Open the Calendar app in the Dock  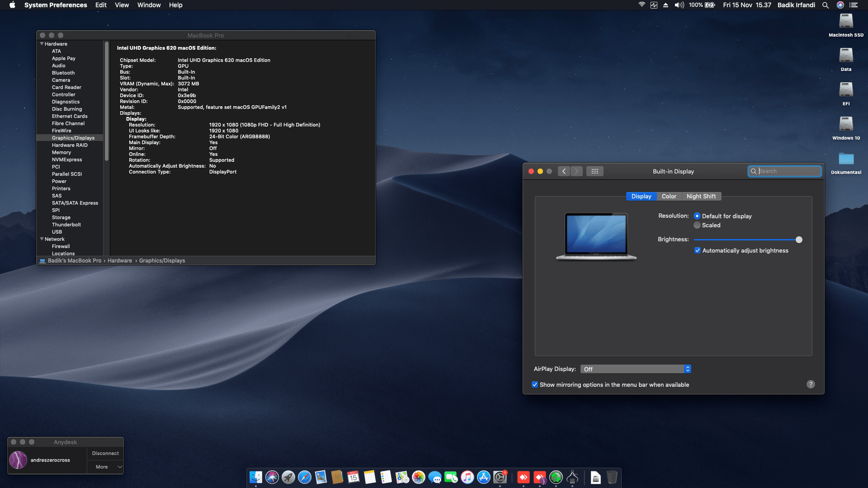[x=354, y=478]
